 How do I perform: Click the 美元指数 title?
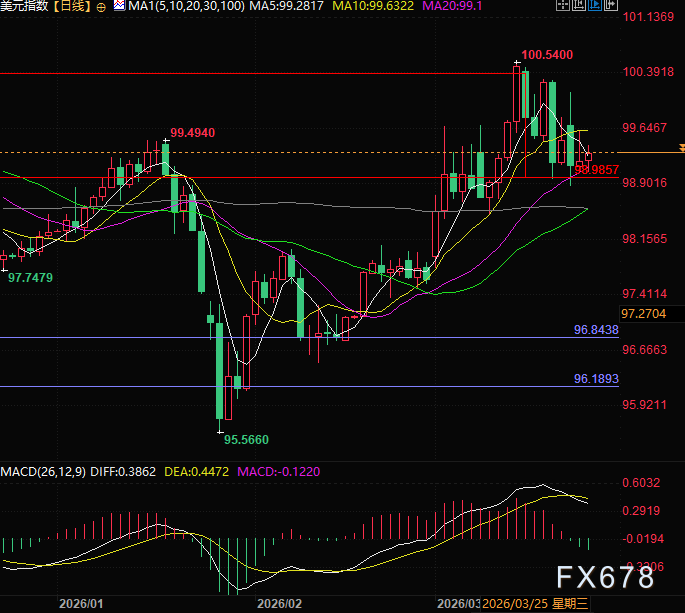(24, 6)
